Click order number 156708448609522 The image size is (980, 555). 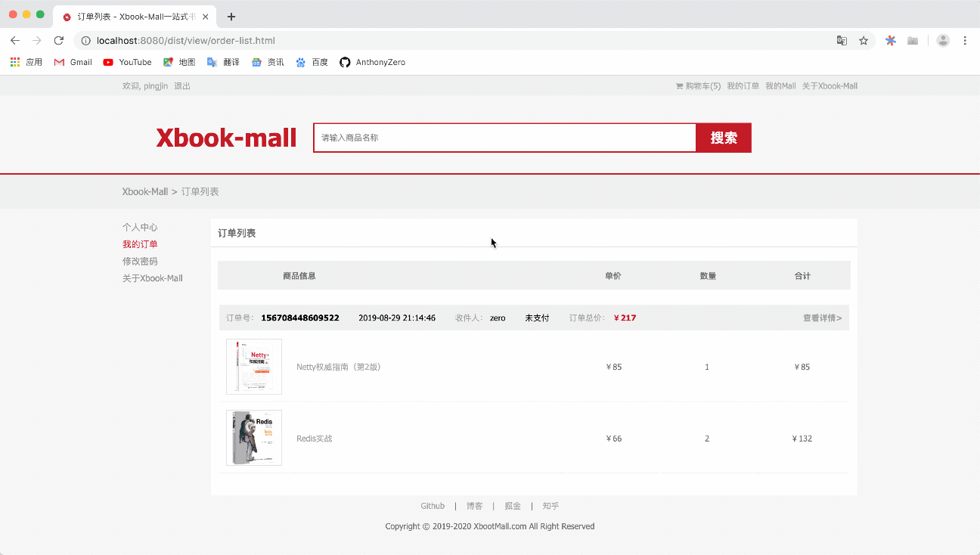(300, 318)
